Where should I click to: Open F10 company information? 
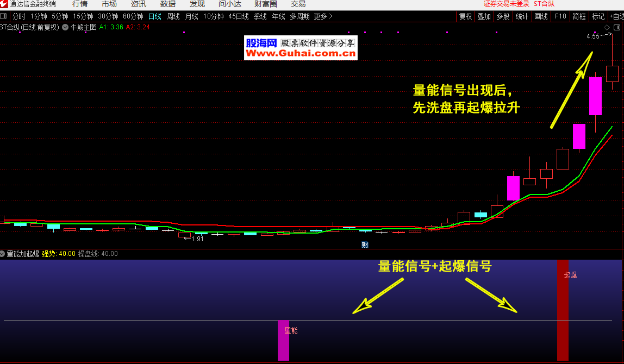click(560, 16)
